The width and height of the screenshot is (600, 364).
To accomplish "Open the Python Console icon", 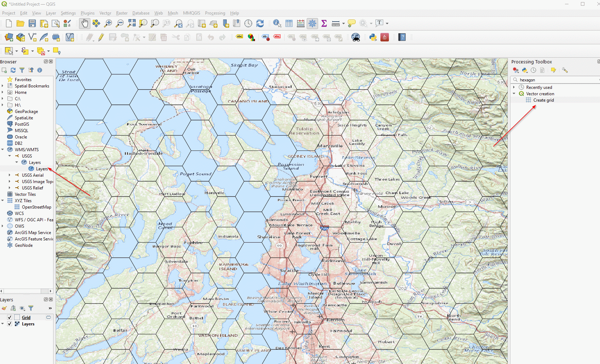I will (x=373, y=37).
